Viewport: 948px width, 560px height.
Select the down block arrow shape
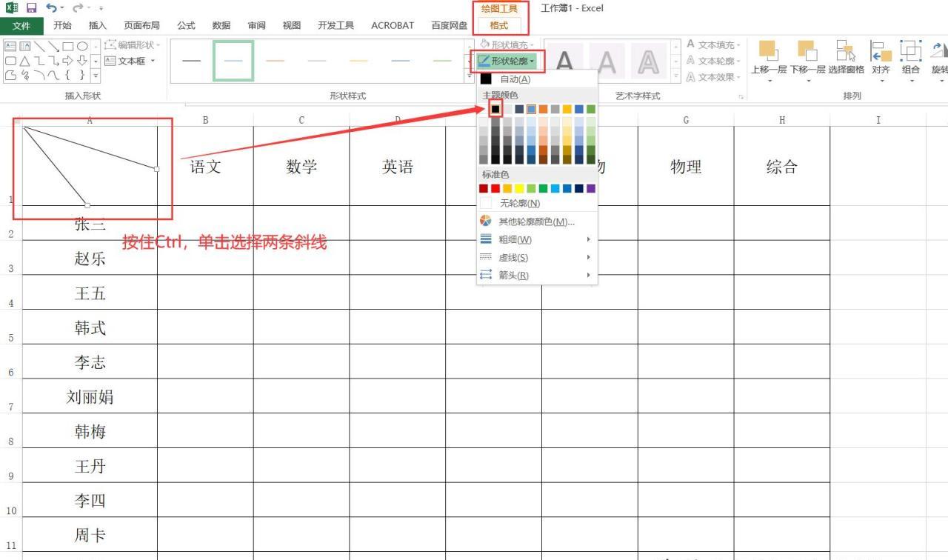pyautogui.click(x=82, y=61)
